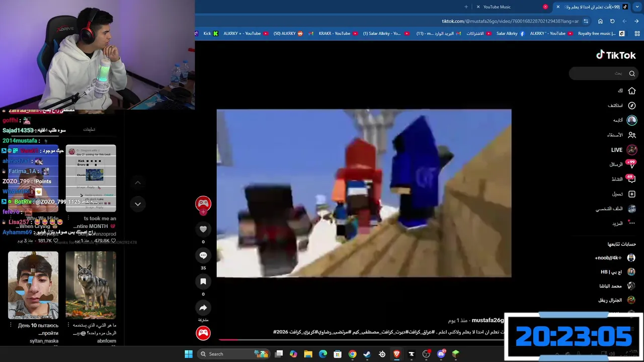Click the search magnifier icon in TikTok
This screenshot has width=644, height=362.
click(x=632, y=73)
